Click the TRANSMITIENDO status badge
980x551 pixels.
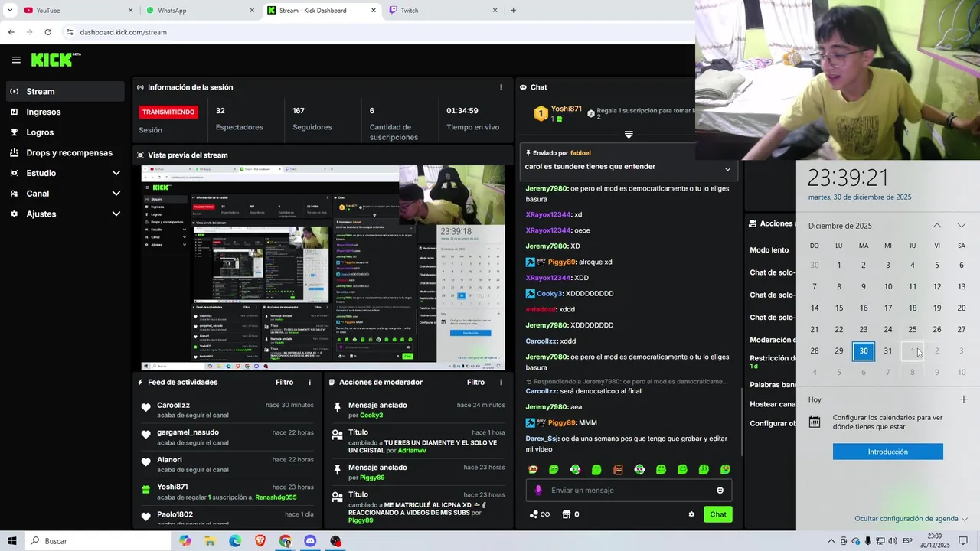coord(168,112)
